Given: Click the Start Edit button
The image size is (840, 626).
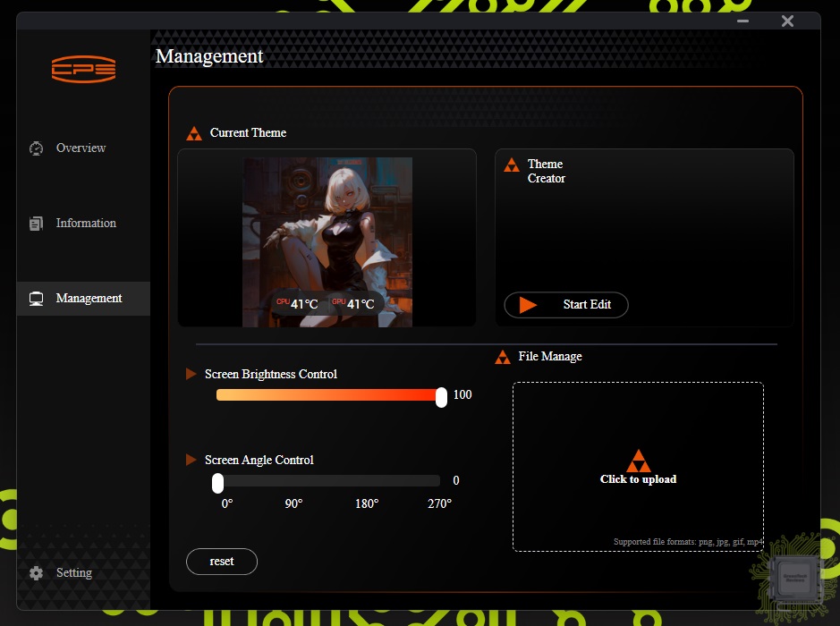Looking at the screenshot, I should coord(566,305).
